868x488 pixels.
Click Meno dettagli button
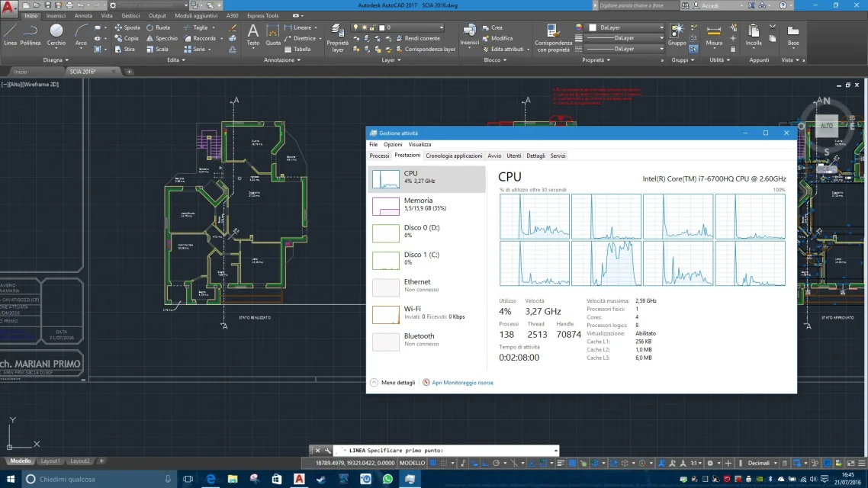click(x=393, y=383)
